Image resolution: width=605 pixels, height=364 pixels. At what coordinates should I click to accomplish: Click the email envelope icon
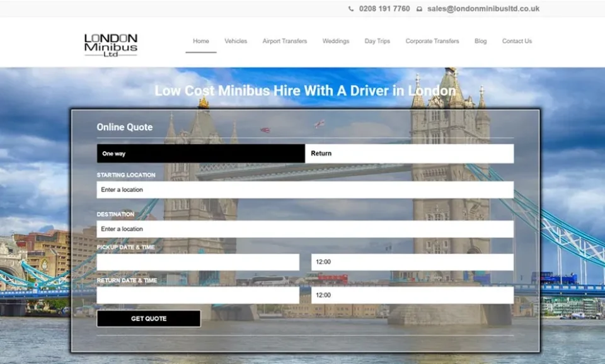420,9
